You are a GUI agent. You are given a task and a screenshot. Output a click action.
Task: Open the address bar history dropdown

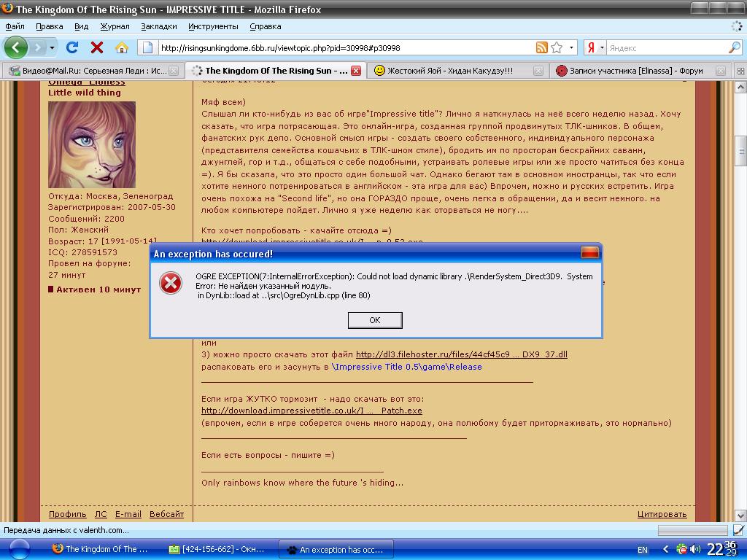571,47
